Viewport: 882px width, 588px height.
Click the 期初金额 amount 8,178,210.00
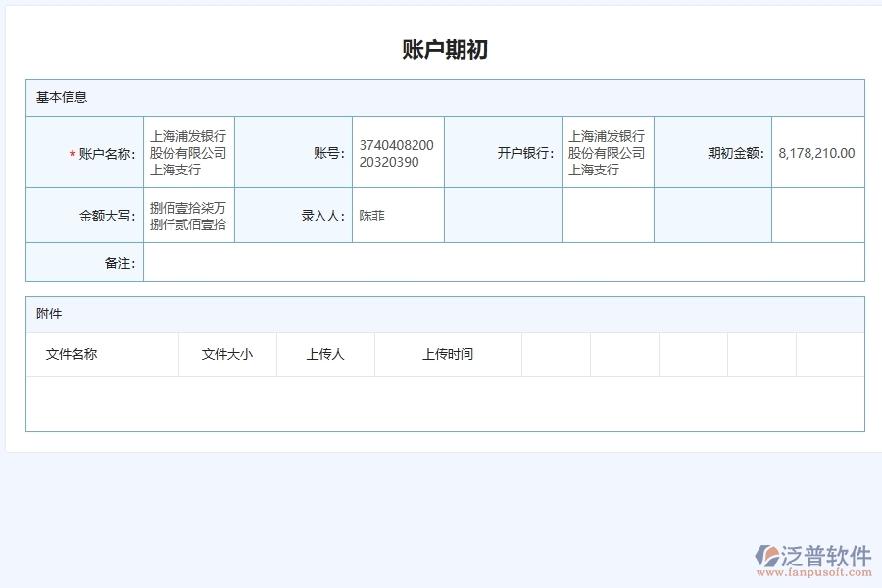click(x=815, y=154)
